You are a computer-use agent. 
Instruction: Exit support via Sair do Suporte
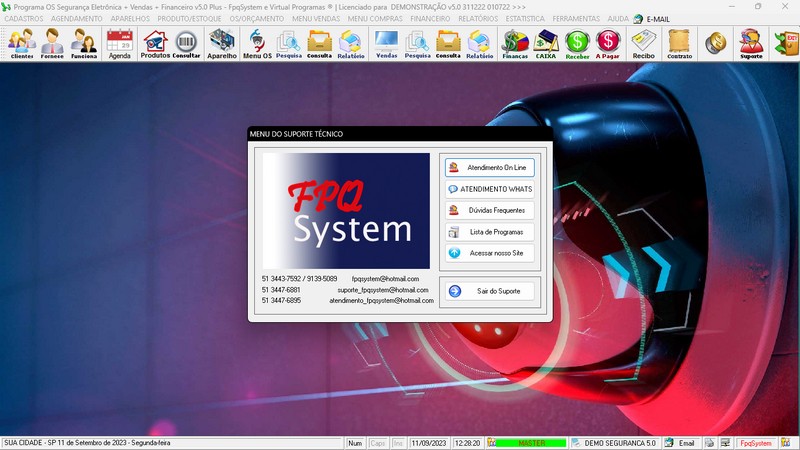(x=490, y=291)
